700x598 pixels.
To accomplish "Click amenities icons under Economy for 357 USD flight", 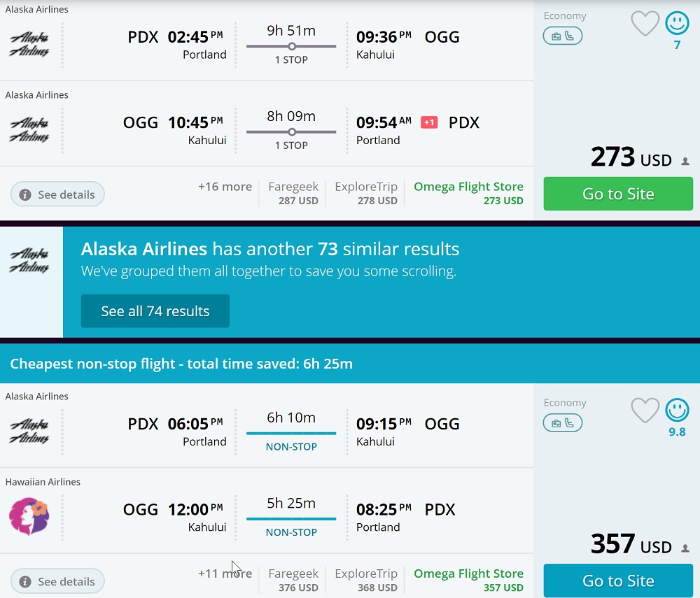I will [562, 422].
